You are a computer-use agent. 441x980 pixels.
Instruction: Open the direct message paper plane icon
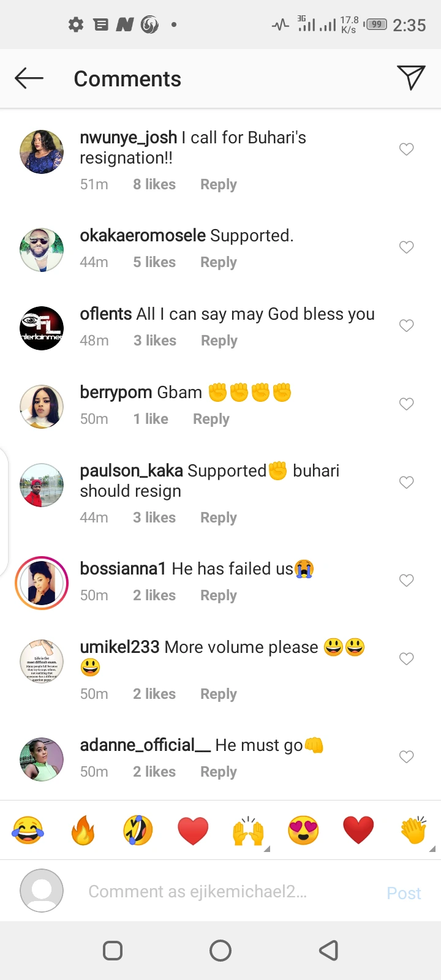(x=410, y=78)
